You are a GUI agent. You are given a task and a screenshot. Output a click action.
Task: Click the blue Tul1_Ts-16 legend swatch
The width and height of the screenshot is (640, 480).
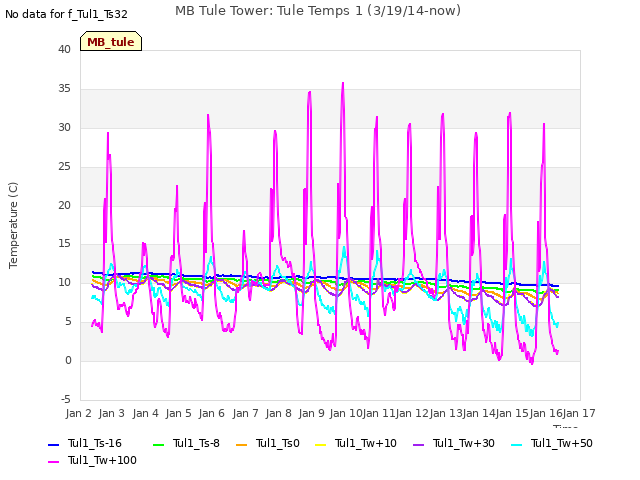pyautogui.click(x=54, y=444)
